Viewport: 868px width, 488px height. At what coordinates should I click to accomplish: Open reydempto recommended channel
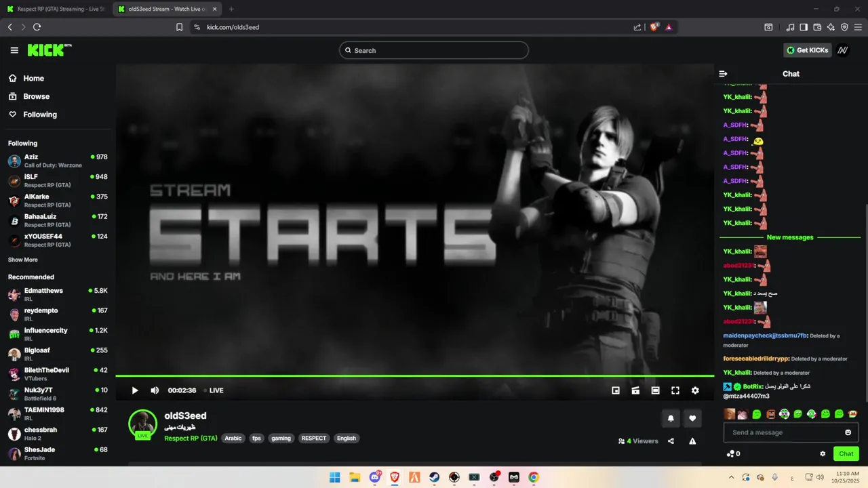[x=58, y=314]
